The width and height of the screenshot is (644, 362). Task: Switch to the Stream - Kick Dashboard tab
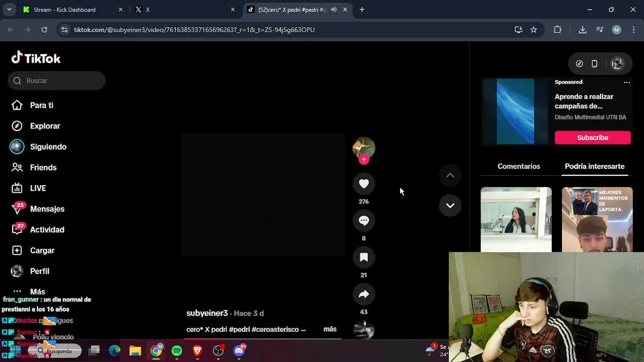[x=73, y=10]
